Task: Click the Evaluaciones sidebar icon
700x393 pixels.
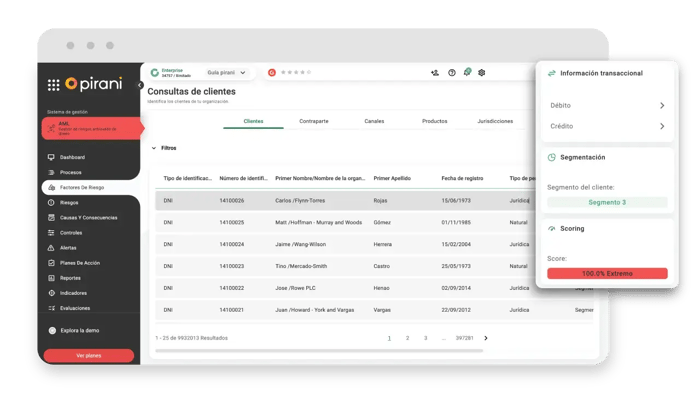Action: click(x=51, y=308)
